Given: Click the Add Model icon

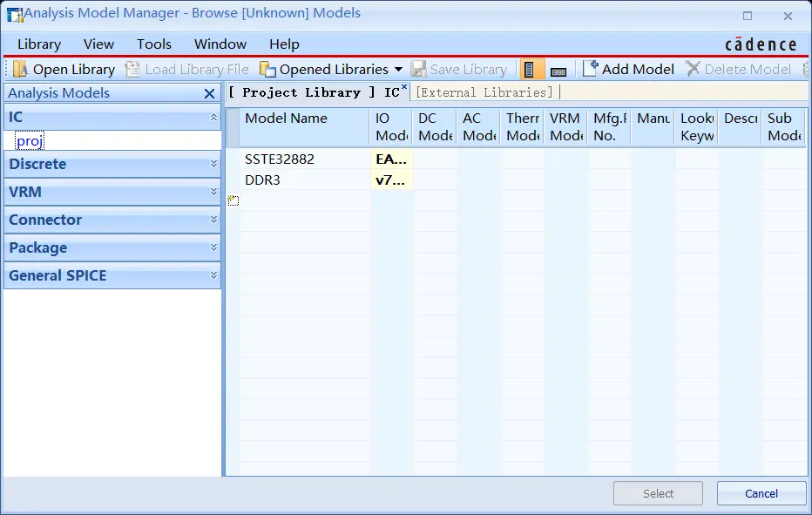Looking at the screenshot, I should (590, 69).
